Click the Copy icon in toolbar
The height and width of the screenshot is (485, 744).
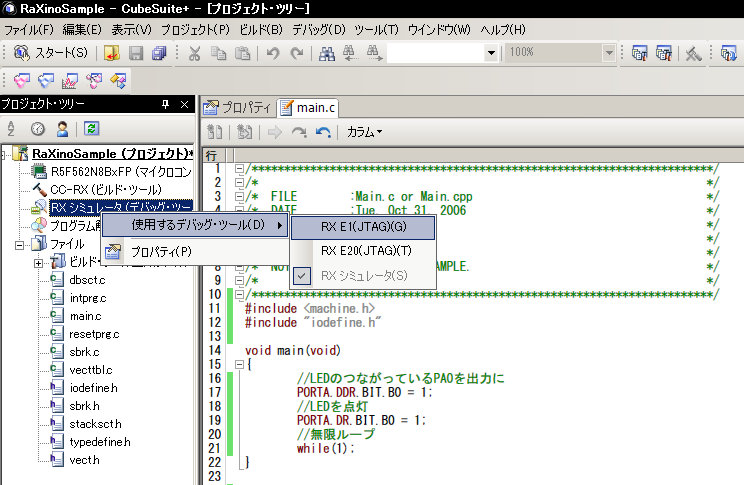click(218, 53)
